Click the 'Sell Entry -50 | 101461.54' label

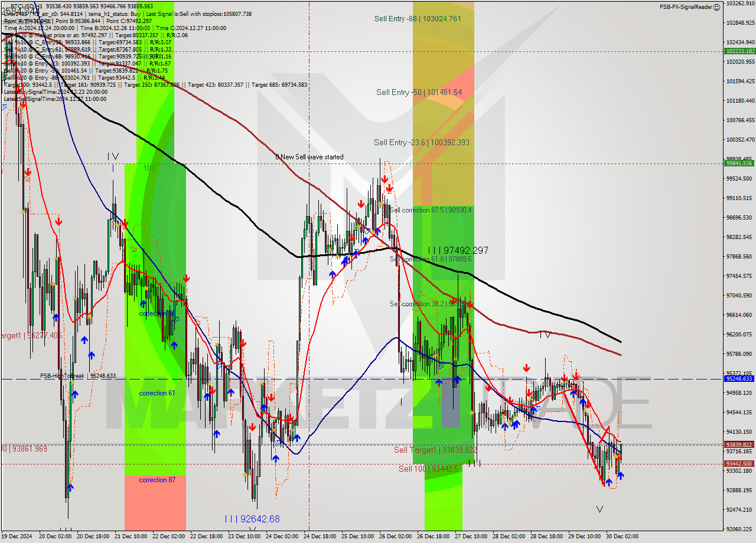(419, 93)
